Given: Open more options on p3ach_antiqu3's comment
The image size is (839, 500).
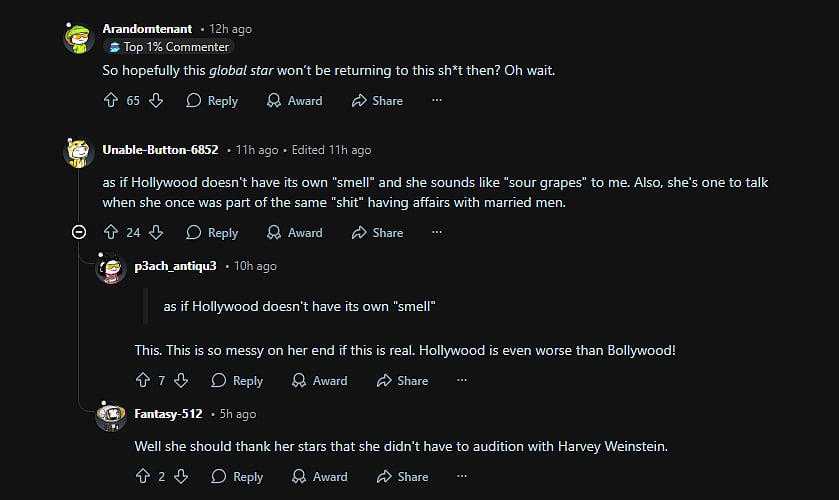Looking at the screenshot, I should pos(461,380).
